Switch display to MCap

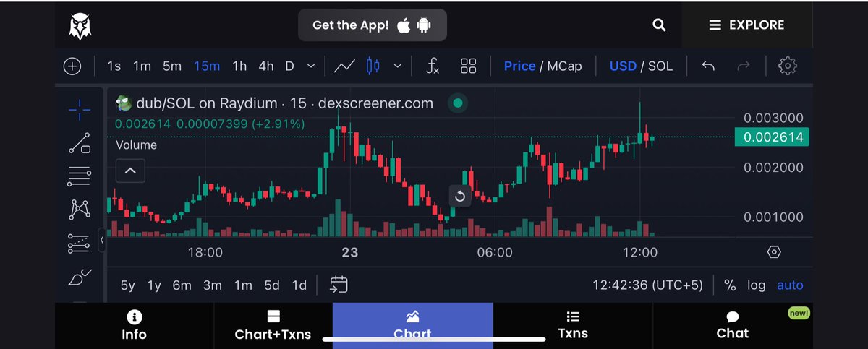tap(564, 66)
